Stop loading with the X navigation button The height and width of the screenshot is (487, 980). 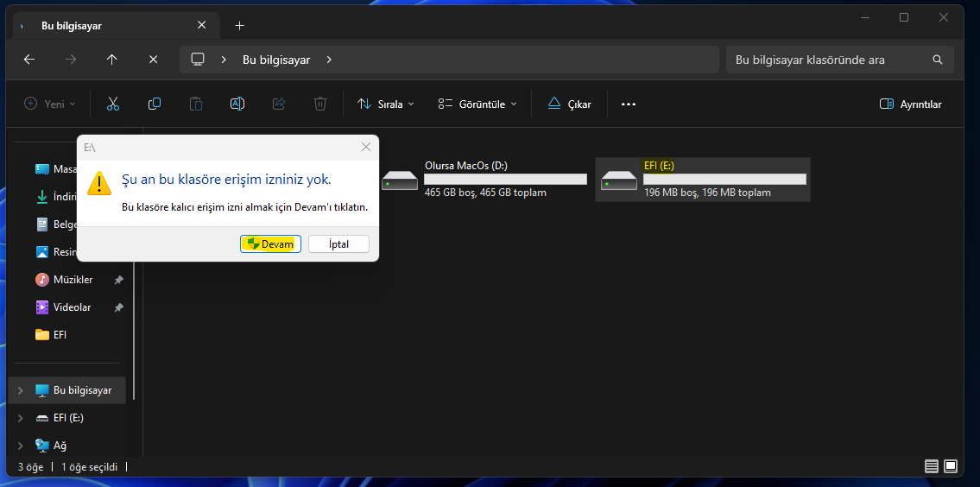(153, 60)
